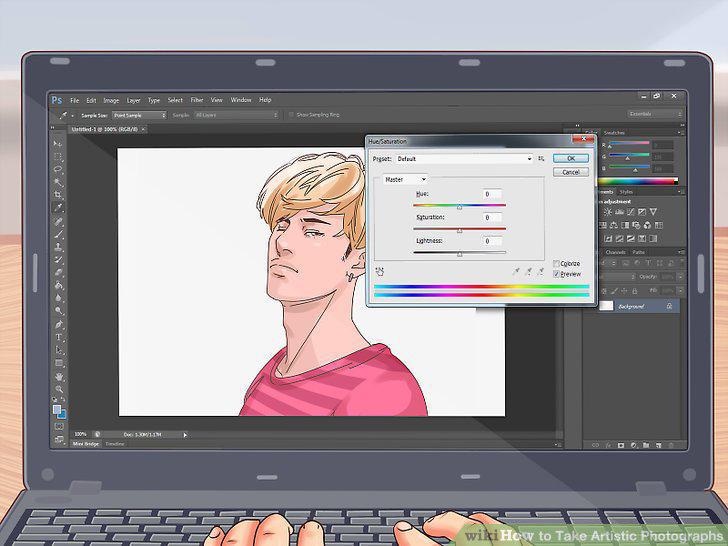Uncheck the Preview checkbox

(556, 274)
